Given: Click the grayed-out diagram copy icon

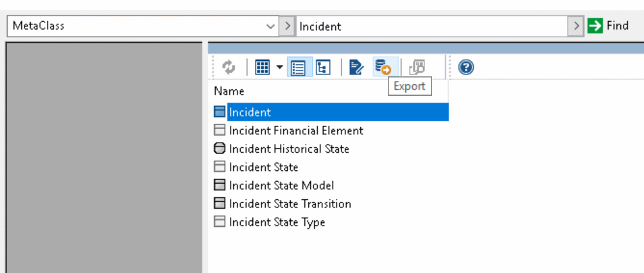Looking at the screenshot, I should tap(417, 67).
